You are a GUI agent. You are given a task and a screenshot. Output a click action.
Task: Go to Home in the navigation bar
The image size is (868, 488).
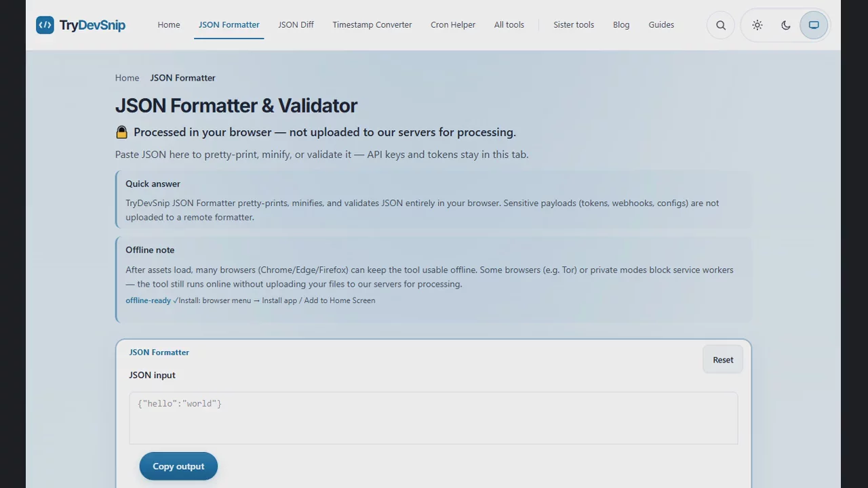coord(169,25)
